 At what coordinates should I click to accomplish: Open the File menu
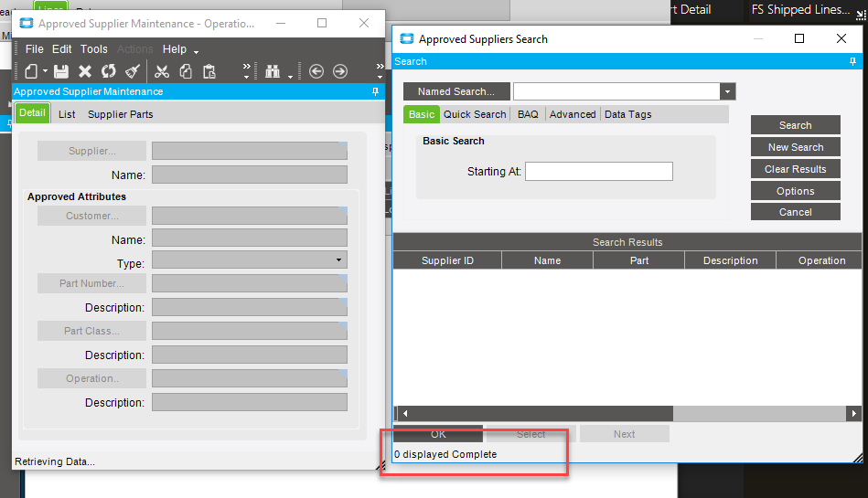coord(35,49)
